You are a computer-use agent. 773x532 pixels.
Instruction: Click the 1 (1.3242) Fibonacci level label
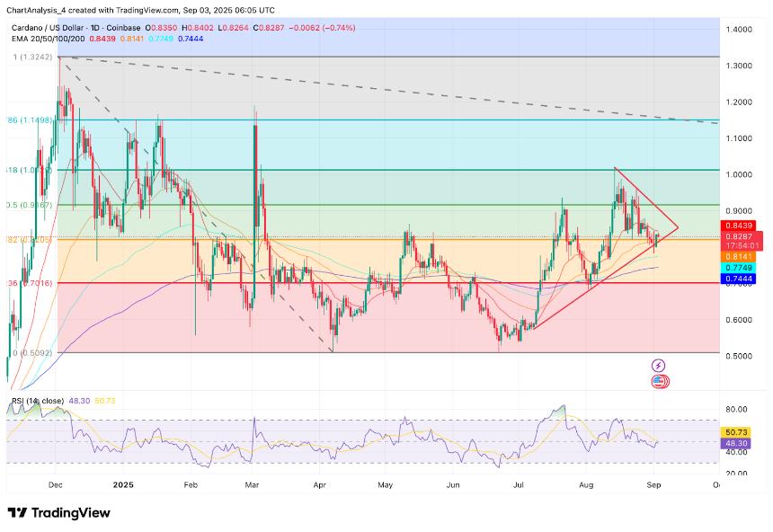pyautogui.click(x=27, y=56)
